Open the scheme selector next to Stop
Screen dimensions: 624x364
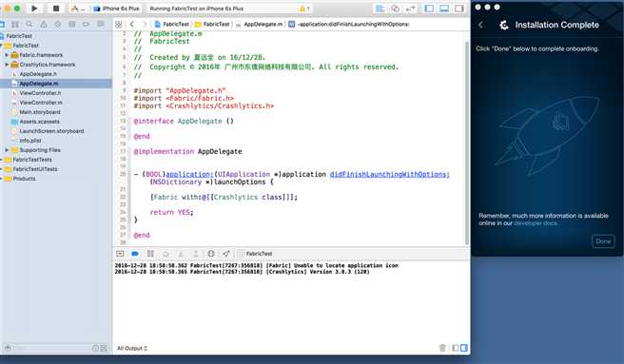[x=77, y=9]
